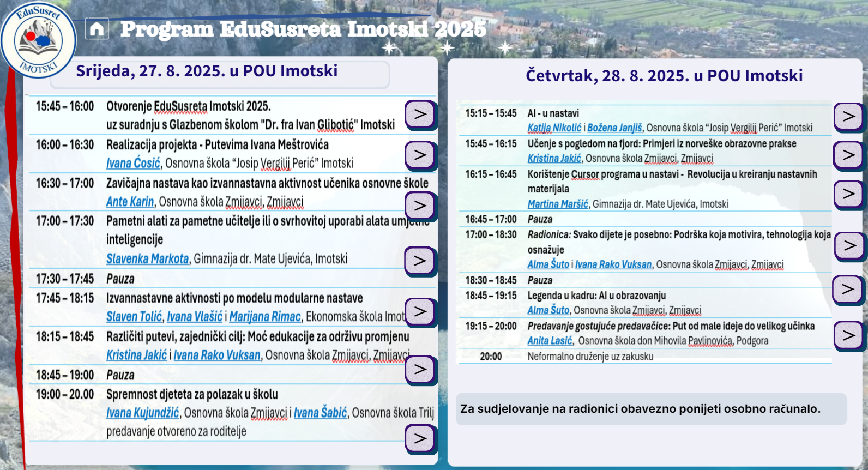Open Anita Lasić speaker link
The width and height of the screenshot is (868, 470).
tap(550, 341)
